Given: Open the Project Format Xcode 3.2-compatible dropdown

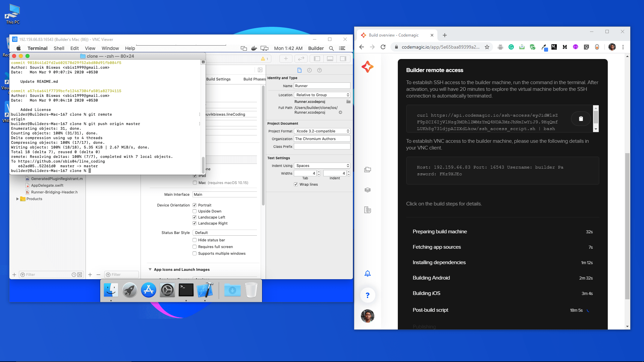Looking at the screenshot, I should point(322,131).
